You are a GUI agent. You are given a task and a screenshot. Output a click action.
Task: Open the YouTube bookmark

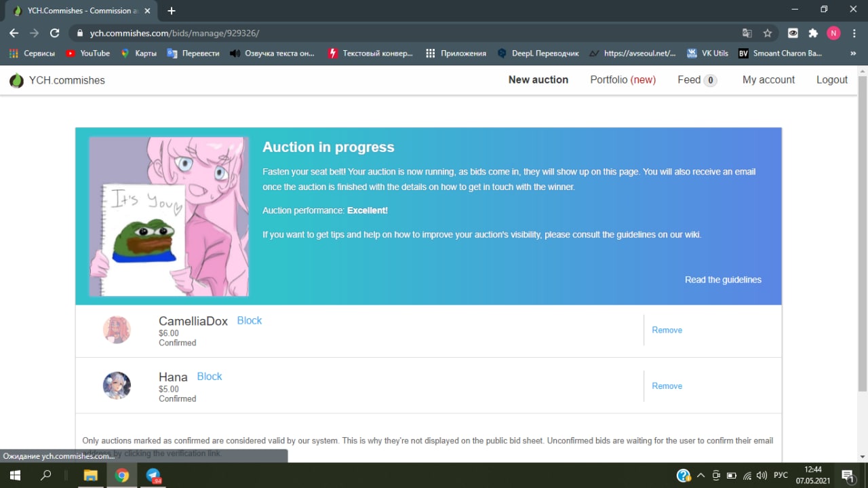[88, 53]
